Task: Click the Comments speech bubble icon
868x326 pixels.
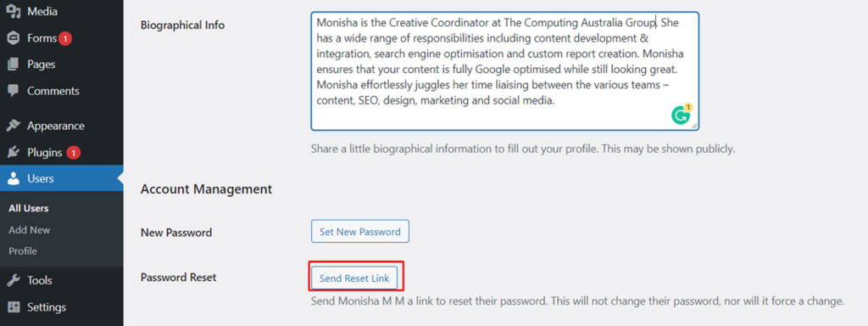Action: pyautogui.click(x=14, y=90)
